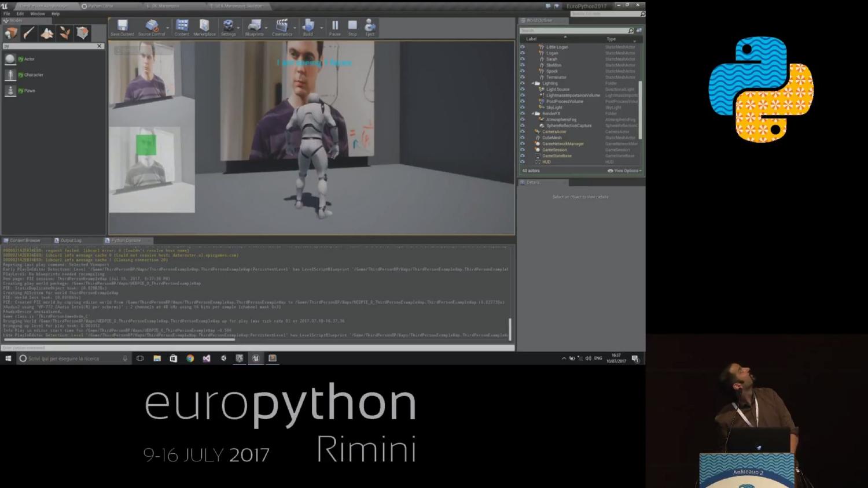The width and height of the screenshot is (868, 488).
Task: Click the World Outliner search magnifier
Action: click(x=631, y=31)
